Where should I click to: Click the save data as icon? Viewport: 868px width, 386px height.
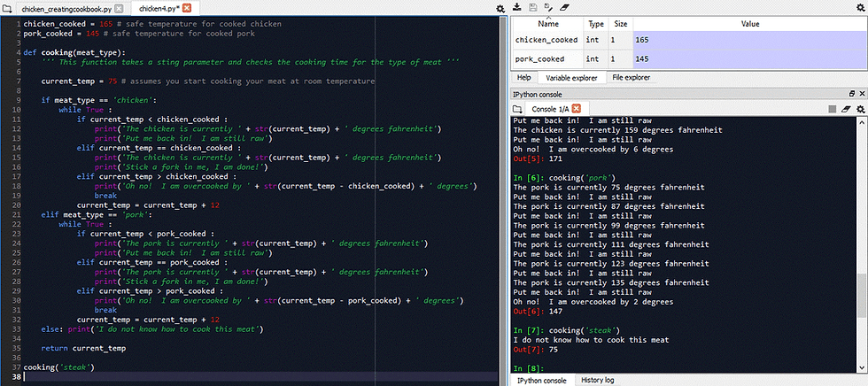point(548,7)
